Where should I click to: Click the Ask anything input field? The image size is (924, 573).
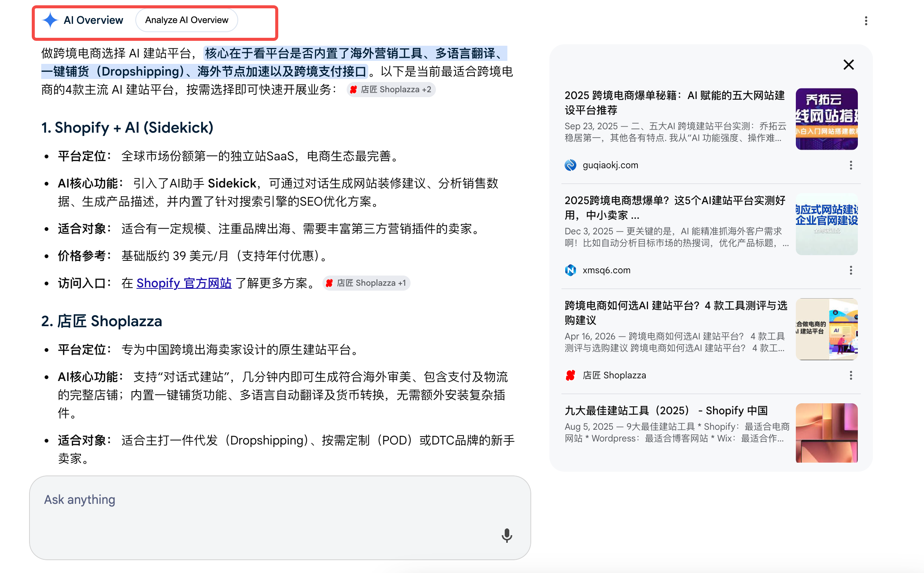tap(280, 518)
